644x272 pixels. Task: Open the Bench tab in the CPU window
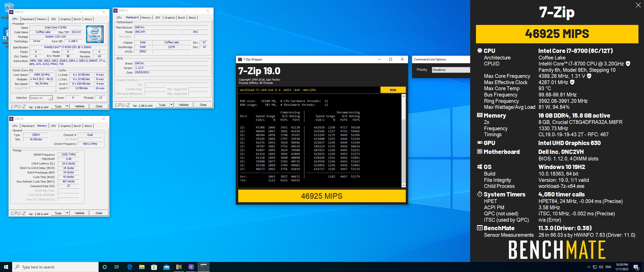[x=77, y=19]
